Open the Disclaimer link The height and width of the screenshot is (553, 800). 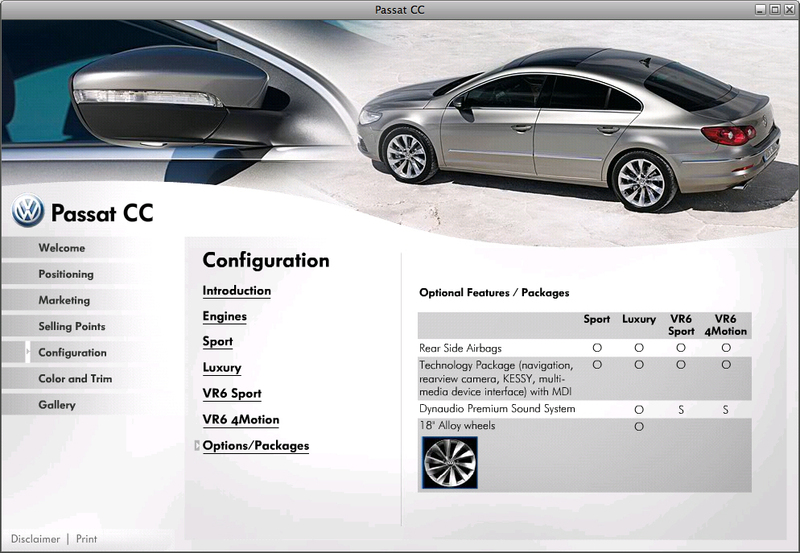(35, 539)
